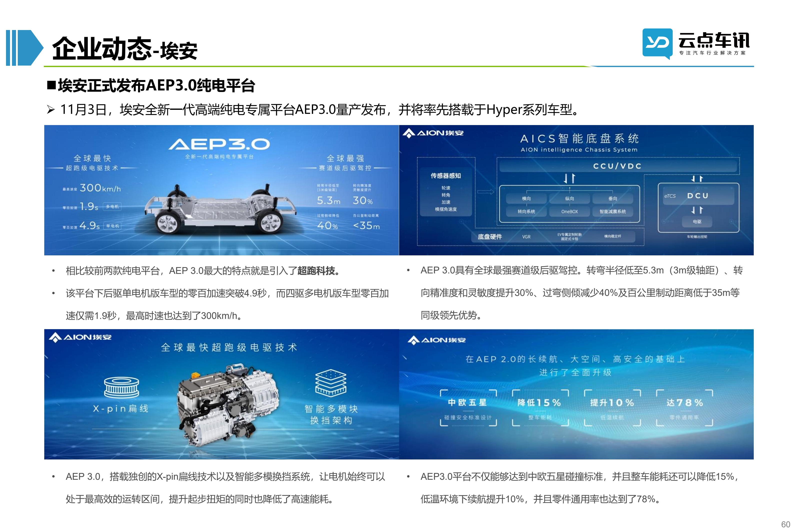Click the 300km/h top speed value

tap(100, 188)
